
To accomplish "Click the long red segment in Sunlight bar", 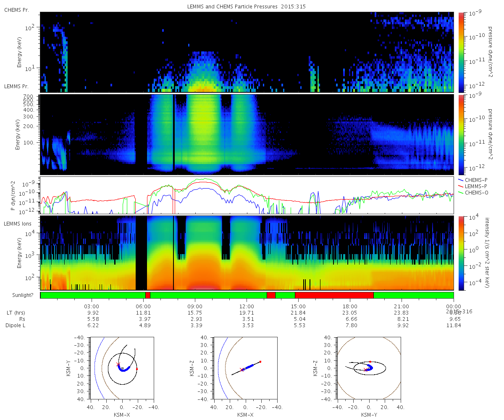I will (x=334, y=295).
